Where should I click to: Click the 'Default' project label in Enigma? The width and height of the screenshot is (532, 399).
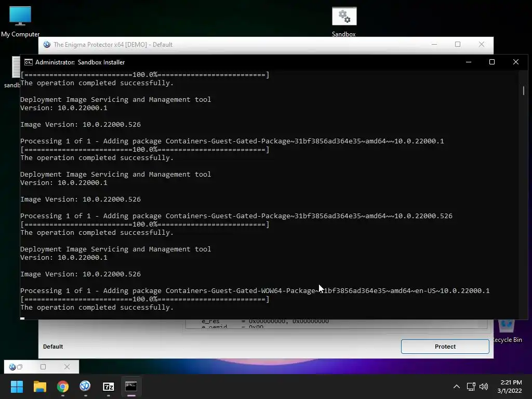[x=53, y=347]
